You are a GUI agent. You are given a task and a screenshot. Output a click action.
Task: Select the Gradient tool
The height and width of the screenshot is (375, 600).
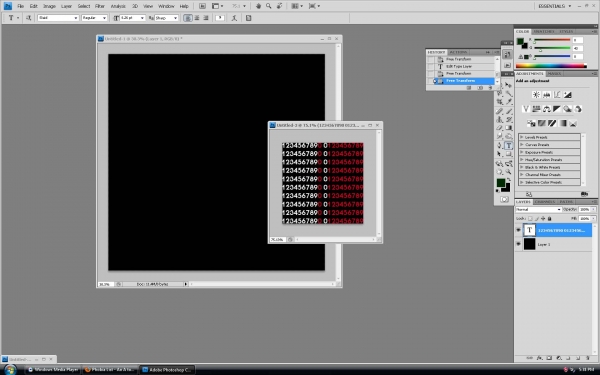[x=509, y=128]
